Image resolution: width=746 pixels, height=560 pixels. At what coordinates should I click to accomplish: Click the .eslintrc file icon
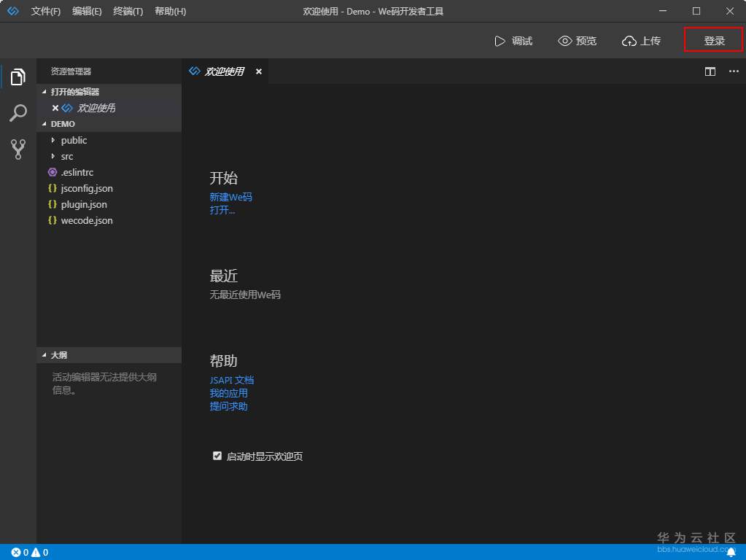pos(53,172)
